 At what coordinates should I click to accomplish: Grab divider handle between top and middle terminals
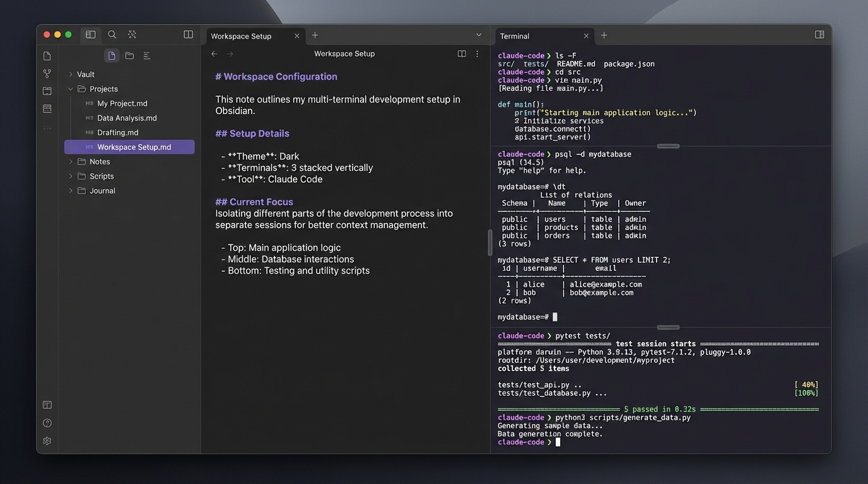[x=668, y=146]
